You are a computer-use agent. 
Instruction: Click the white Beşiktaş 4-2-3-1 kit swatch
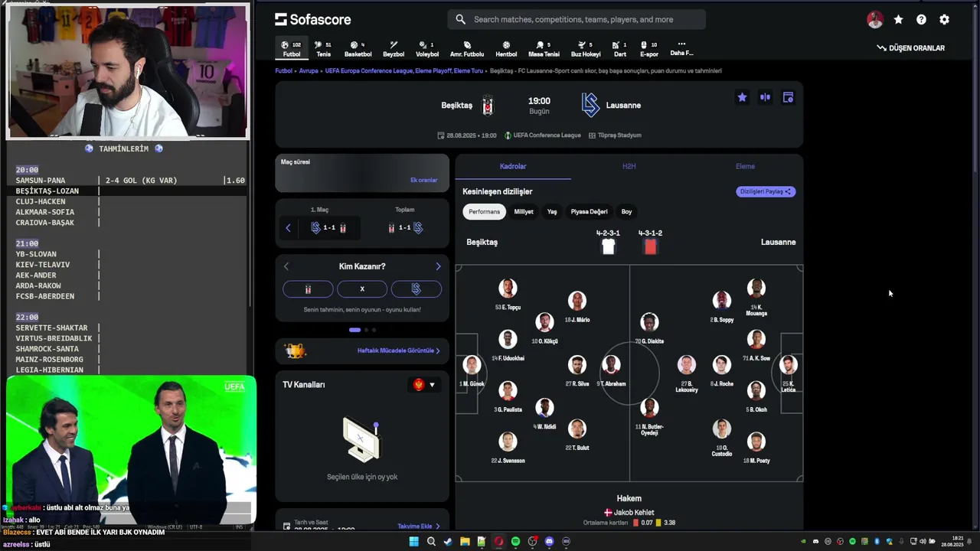point(608,246)
